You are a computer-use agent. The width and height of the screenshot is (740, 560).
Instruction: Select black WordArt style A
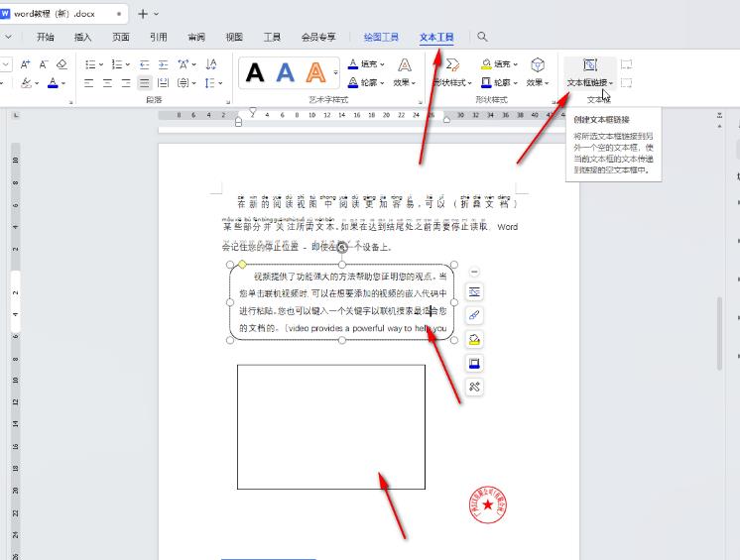click(255, 73)
